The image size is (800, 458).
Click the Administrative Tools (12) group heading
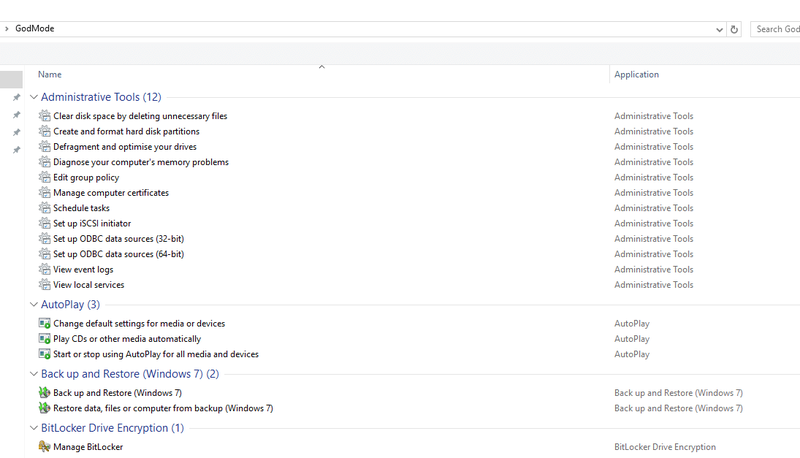(101, 97)
